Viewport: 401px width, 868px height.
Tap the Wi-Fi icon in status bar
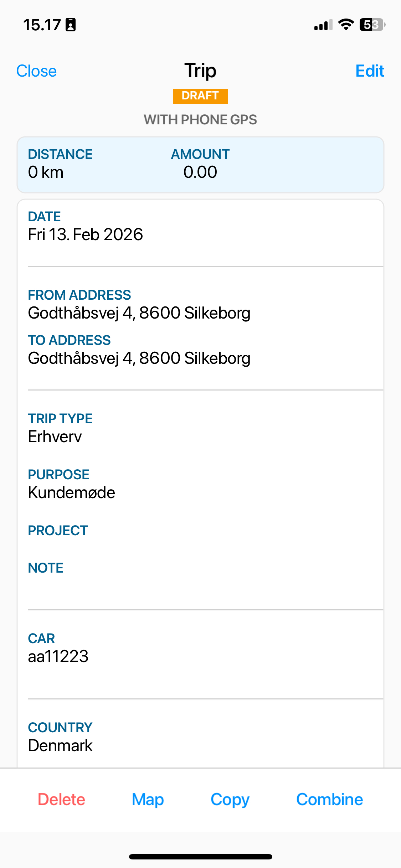(346, 25)
